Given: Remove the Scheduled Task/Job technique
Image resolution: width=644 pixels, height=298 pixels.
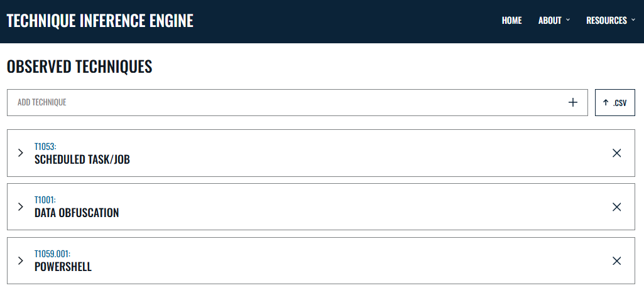Looking at the screenshot, I should (616, 153).
